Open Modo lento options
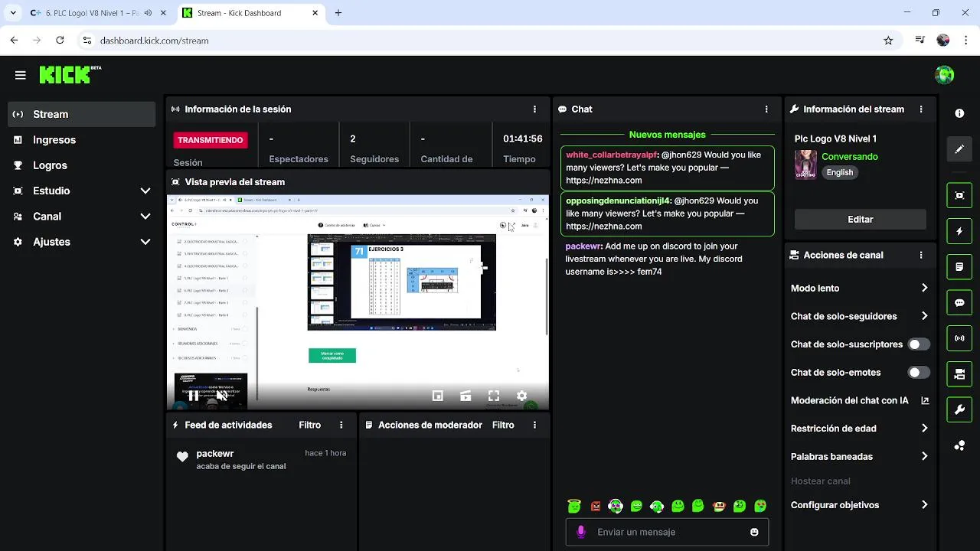Viewport: 980px width, 551px height. click(860, 289)
